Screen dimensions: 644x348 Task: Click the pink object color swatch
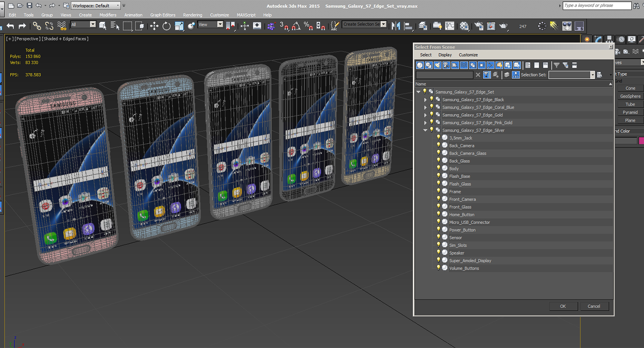coord(641,141)
